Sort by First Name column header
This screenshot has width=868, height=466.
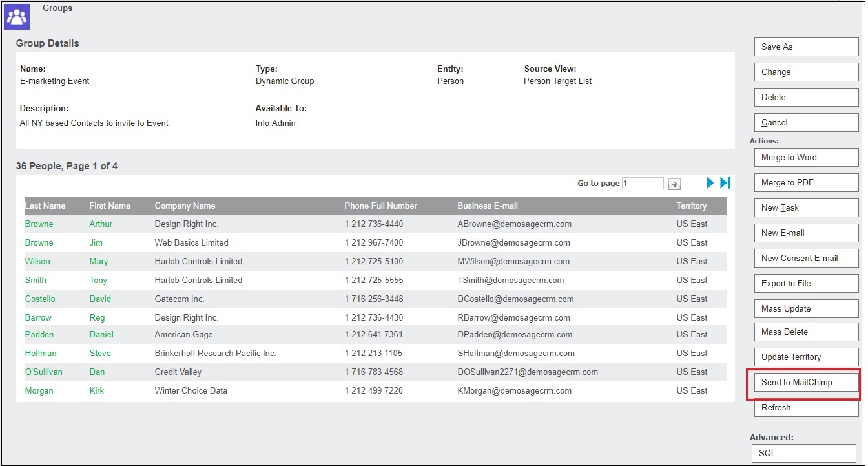(110, 206)
